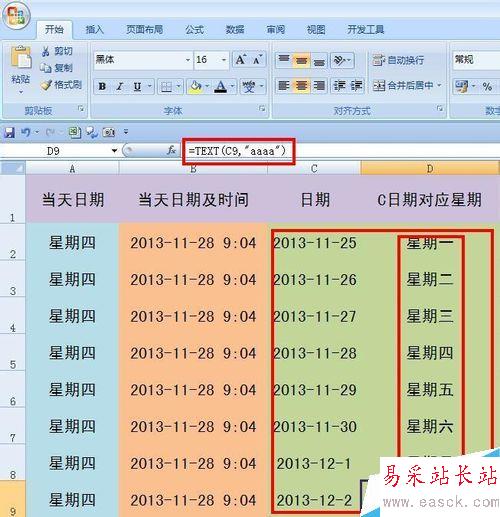Open font size dropdown showing 16
The image size is (500, 517).
pyautogui.click(x=224, y=60)
